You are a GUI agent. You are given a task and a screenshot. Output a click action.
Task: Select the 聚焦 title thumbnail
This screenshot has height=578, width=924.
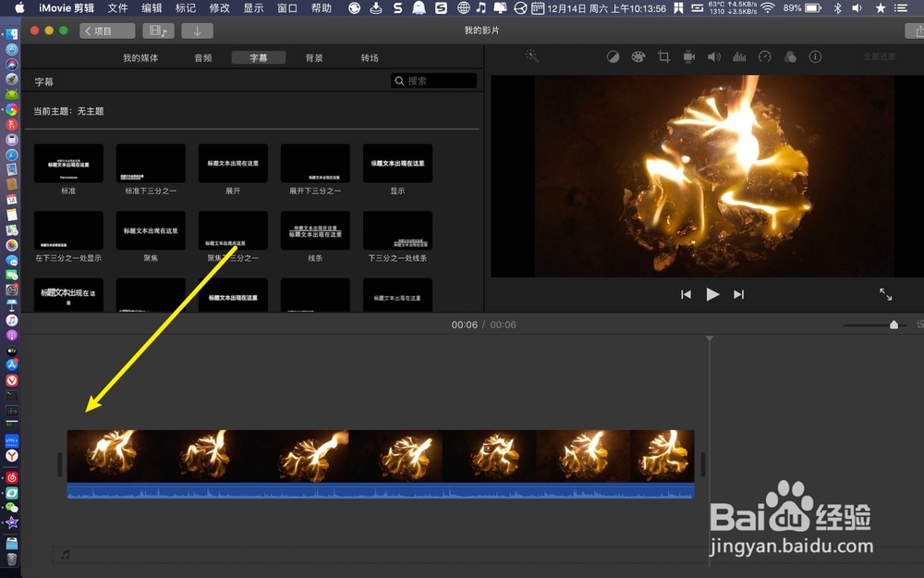tap(151, 230)
